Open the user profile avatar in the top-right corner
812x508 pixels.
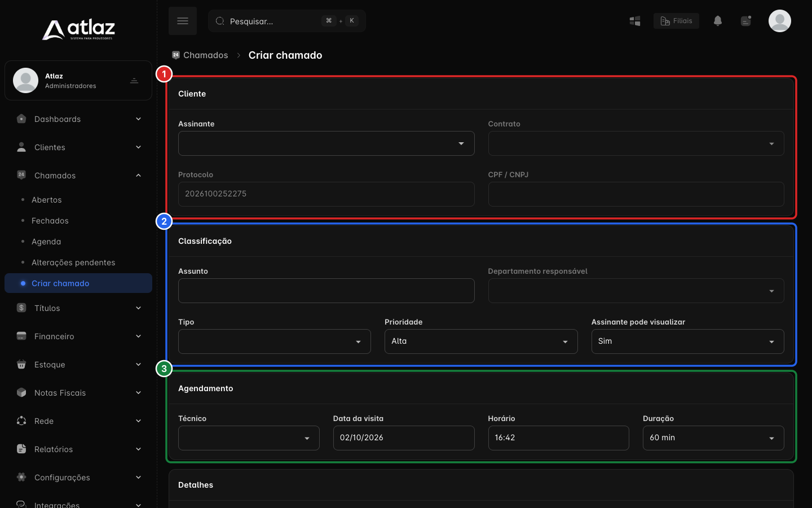coord(780,21)
